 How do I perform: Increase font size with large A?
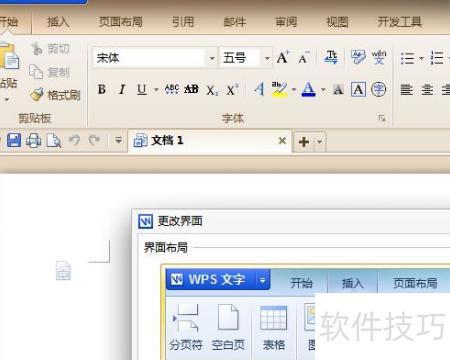click(283, 57)
